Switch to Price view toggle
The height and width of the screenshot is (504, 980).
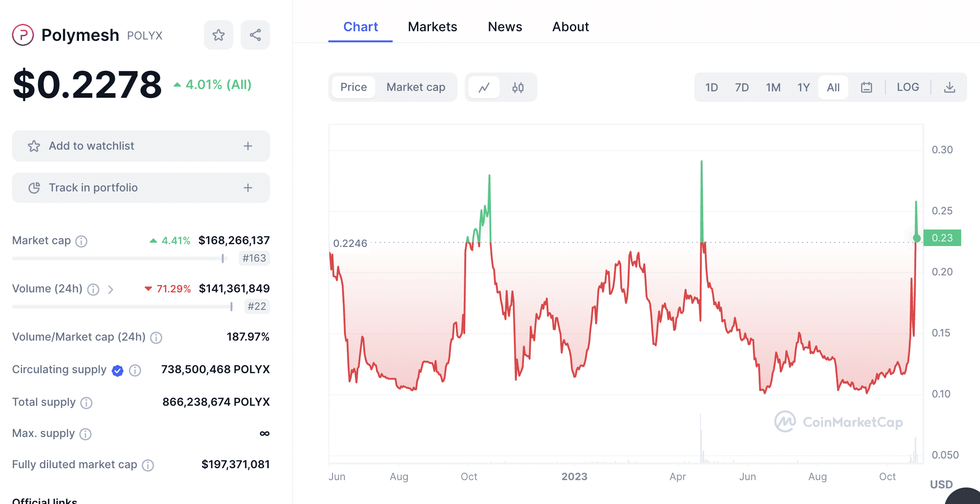pyautogui.click(x=353, y=87)
